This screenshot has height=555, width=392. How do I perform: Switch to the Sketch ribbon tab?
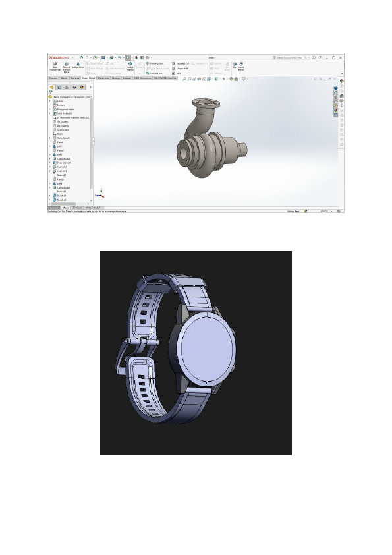(x=64, y=78)
